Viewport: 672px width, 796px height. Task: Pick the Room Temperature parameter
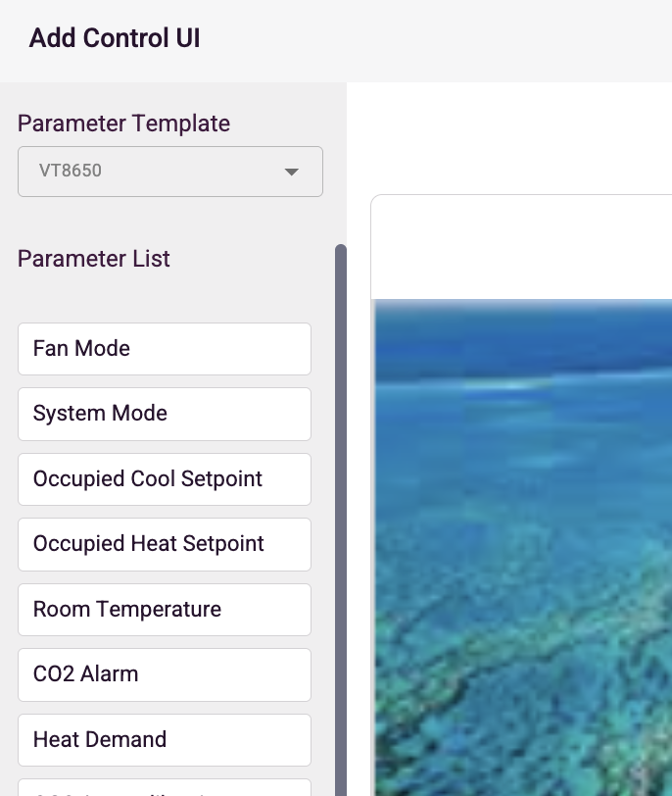point(165,610)
